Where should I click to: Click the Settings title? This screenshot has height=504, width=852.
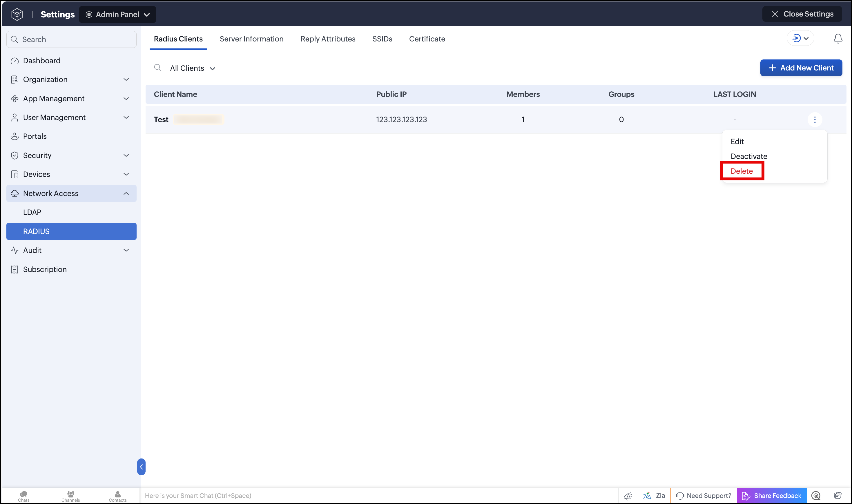[x=57, y=14]
